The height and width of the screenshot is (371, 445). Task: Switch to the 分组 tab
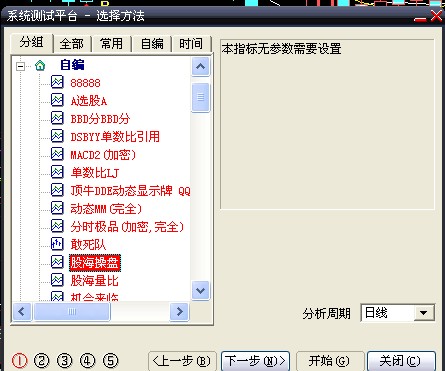(32, 42)
